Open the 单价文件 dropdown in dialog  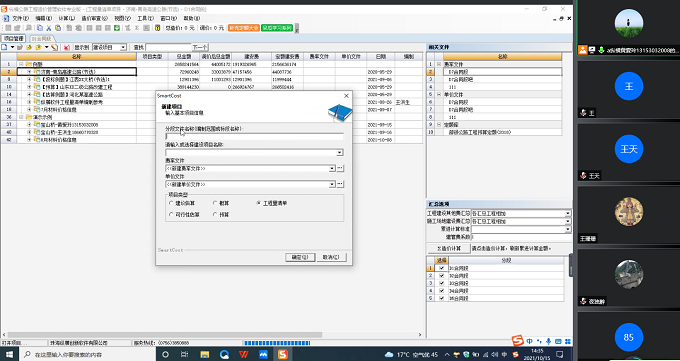coord(332,184)
